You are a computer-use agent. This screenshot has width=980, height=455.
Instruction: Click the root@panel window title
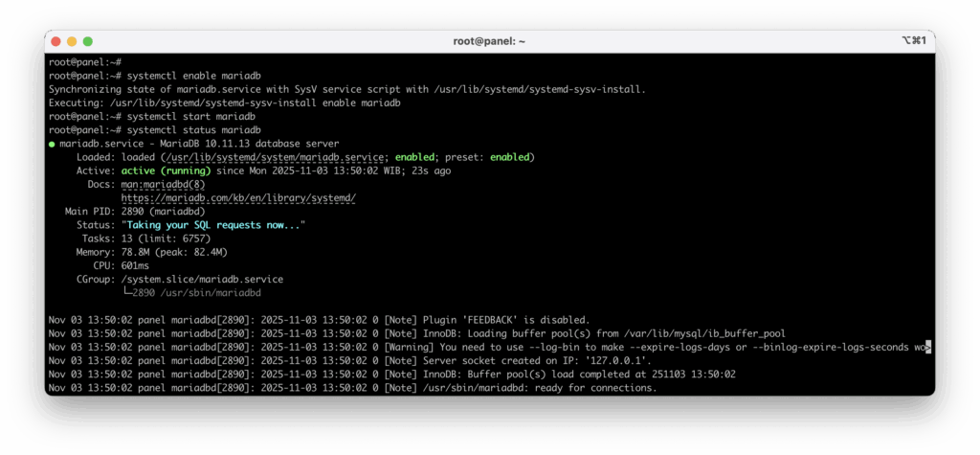[x=489, y=41]
